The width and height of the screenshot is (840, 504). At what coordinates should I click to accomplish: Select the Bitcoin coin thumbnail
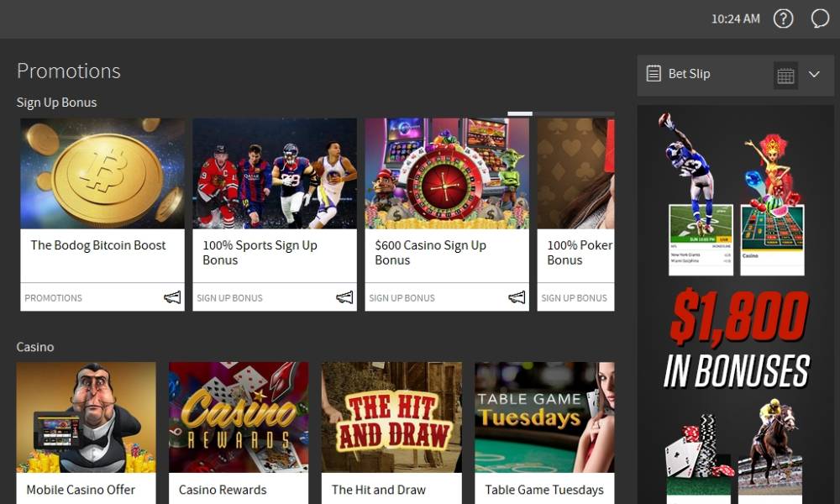click(x=102, y=174)
